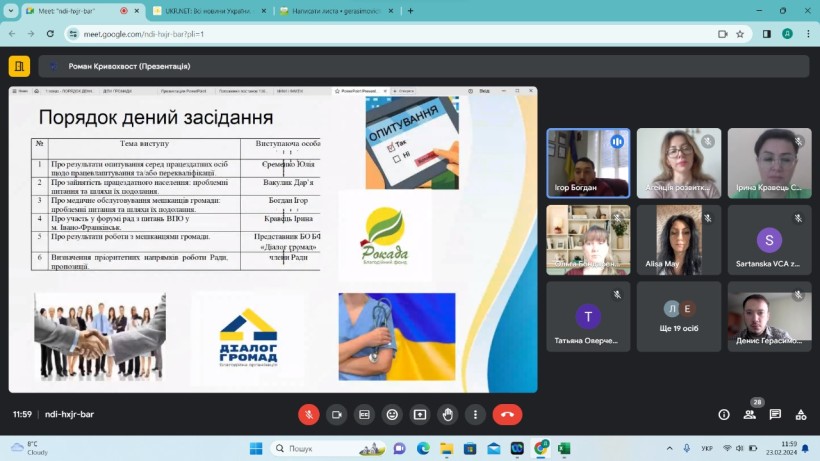Open the taskbar clock showing 23.02.2024
820x461 pixels.
point(781,448)
